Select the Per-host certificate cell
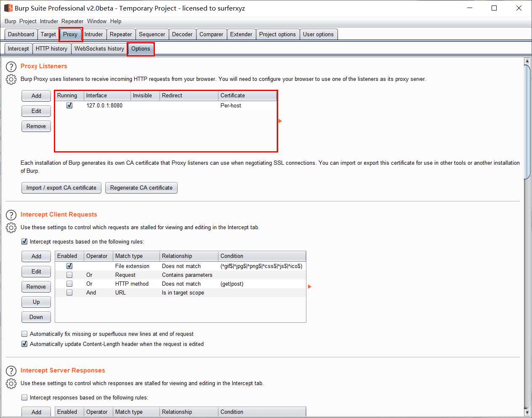Viewport: 532px width, 418px height. [247, 105]
